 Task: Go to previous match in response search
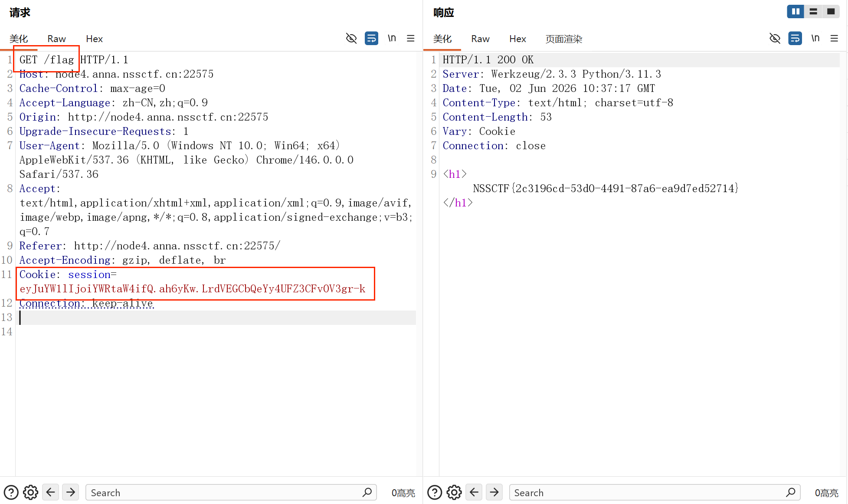click(474, 492)
